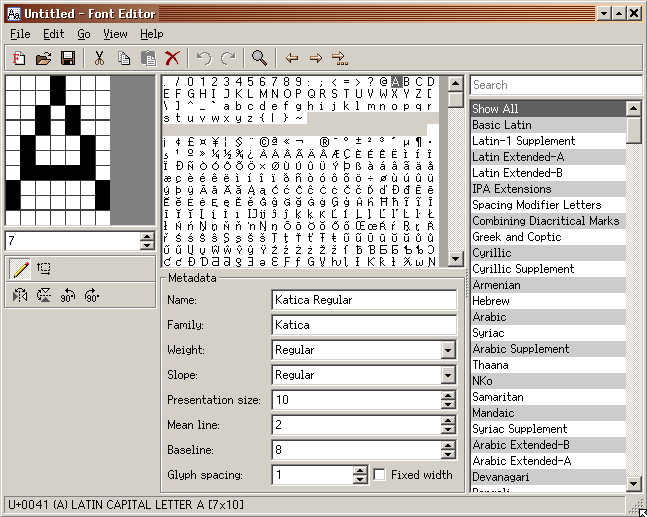
Task: Enable the Fixed width checkbox
Action: [x=380, y=475]
